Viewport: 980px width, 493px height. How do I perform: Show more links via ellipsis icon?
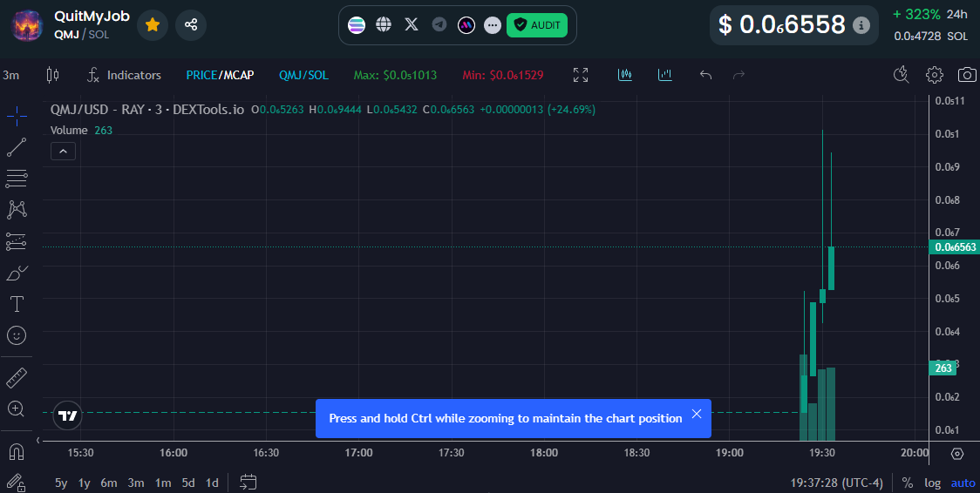[493, 25]
